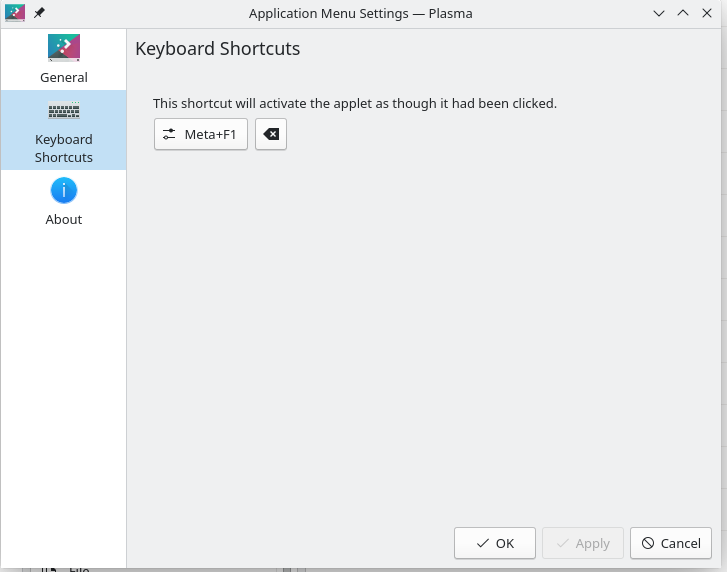
Task: Click the Meta+F1 shortcut button
Action: [201, 134]
